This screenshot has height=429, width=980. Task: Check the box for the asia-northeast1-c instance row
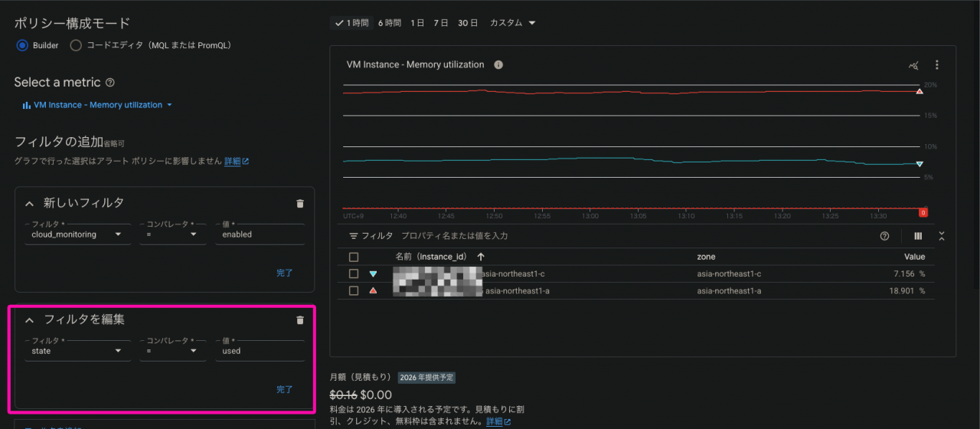(354, 273)
